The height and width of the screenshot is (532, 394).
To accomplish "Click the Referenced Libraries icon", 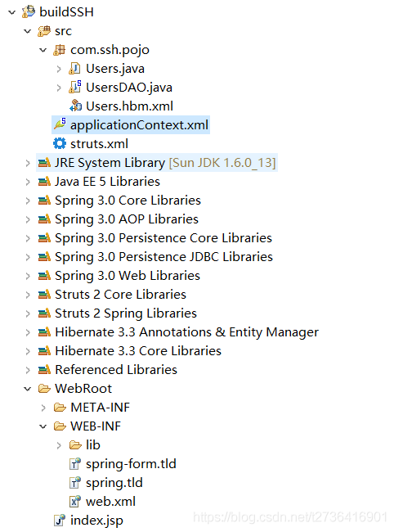I will [44, 370].
